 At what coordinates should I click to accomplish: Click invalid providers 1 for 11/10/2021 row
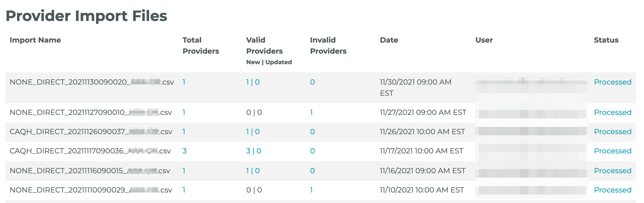pos(311,190)
